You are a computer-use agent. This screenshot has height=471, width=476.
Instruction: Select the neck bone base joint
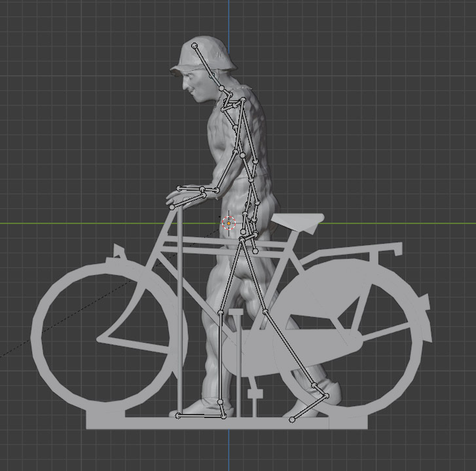pos(222,88)
